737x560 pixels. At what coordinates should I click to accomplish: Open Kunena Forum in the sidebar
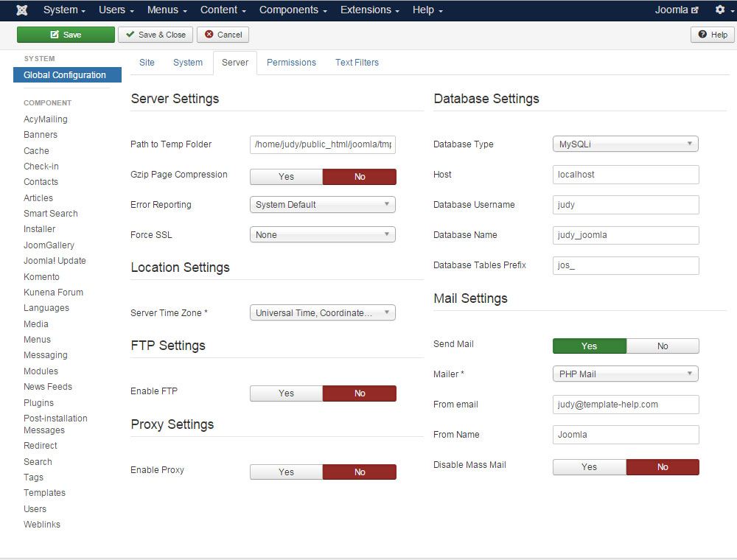click(x=54, y=293)
